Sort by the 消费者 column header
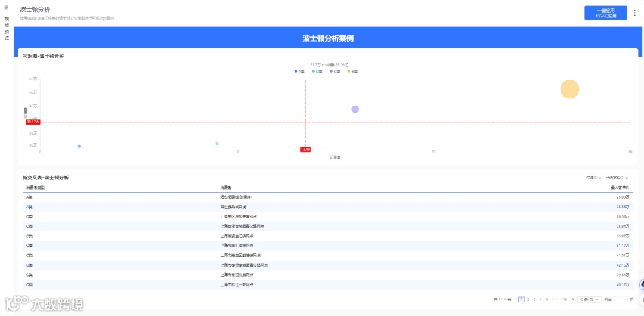644x316 pixels. (226, 187)
